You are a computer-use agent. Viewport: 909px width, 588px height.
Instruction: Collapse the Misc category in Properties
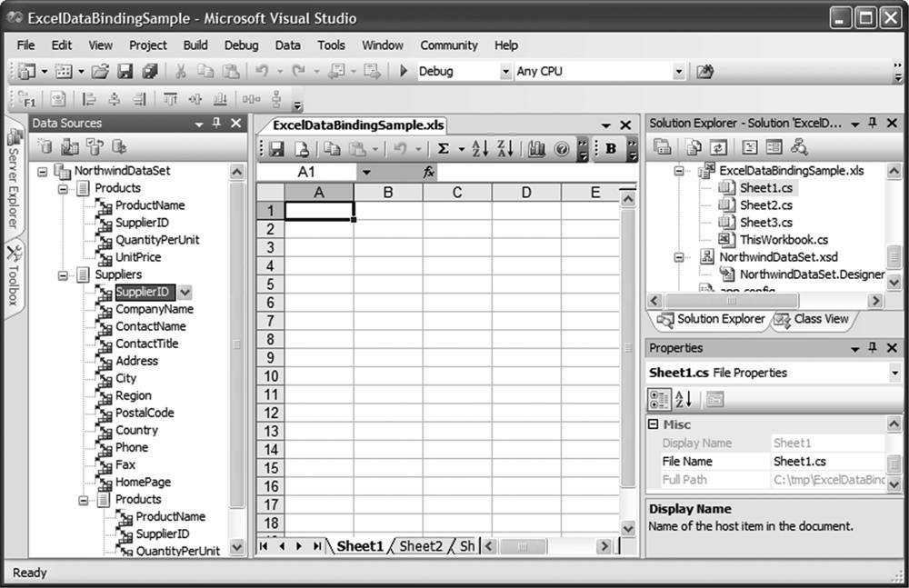pos(654,424)
